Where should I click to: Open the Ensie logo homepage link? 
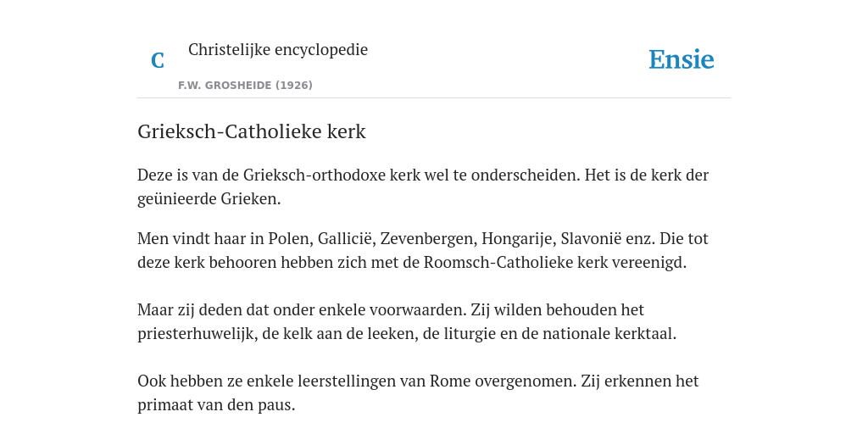[x=681, y=59]
